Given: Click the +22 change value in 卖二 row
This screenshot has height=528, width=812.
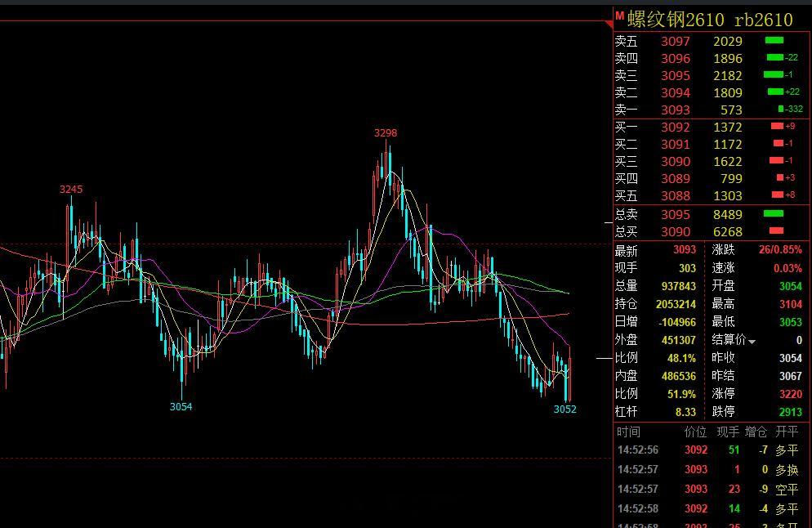Looking at the screenshot, I should tap(792, 92).
